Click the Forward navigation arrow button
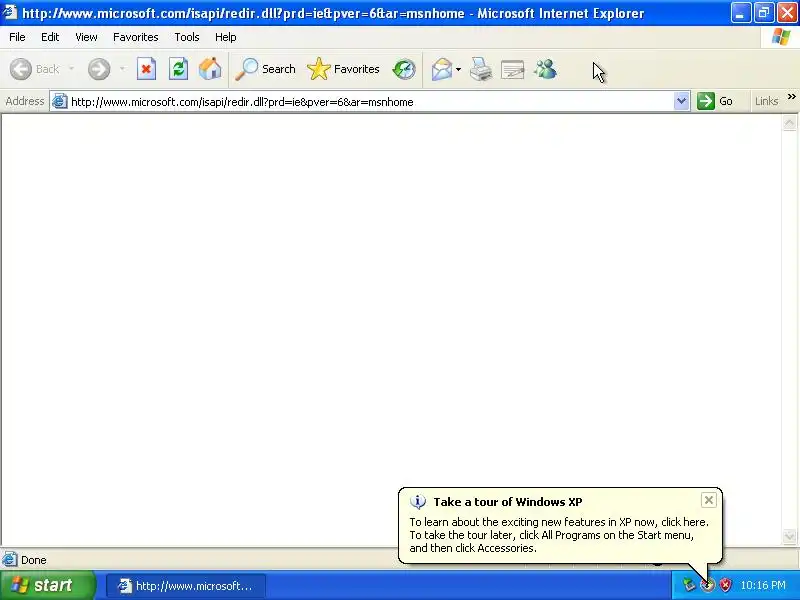This screenshot has width=800, height=600. [x=99, y=69]
